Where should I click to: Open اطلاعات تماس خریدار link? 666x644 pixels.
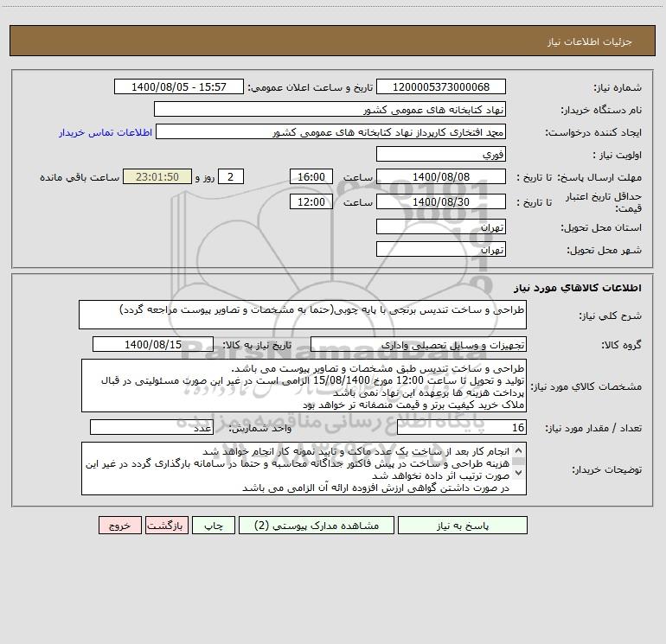pos(106,132)
